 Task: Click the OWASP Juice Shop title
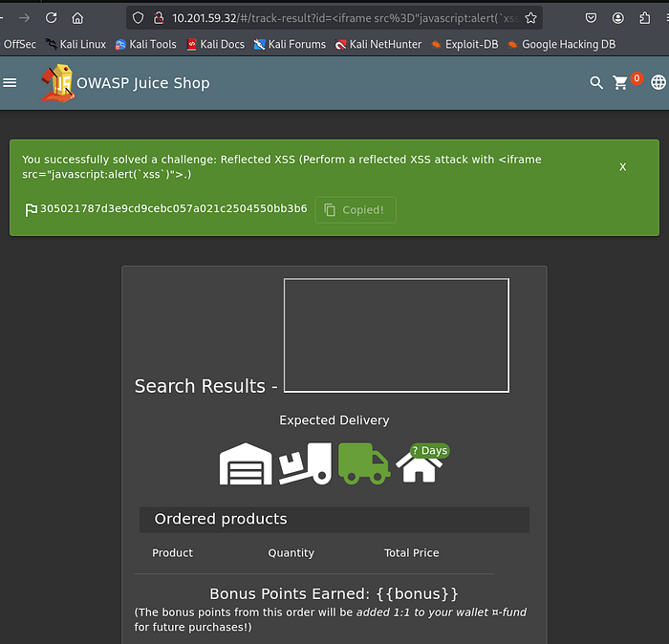click(143, 83)
